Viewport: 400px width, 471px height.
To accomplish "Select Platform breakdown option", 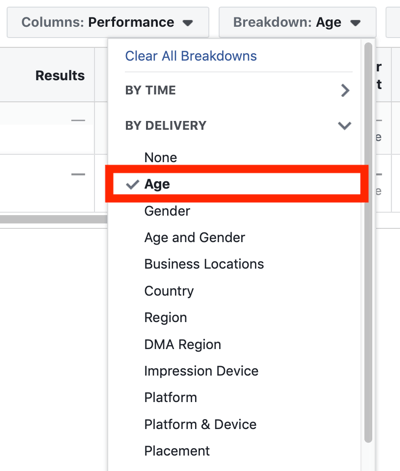I will pos(170,398).
